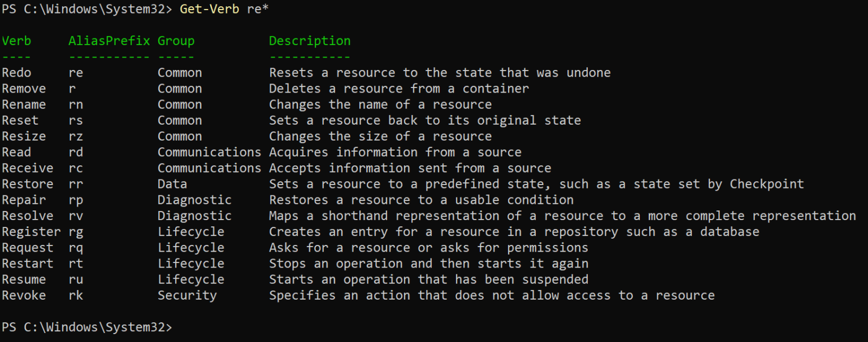Image resolution: width=868 pixels, height=342 pixels.
Task: Click the Resize verb row
Action: 24,136
